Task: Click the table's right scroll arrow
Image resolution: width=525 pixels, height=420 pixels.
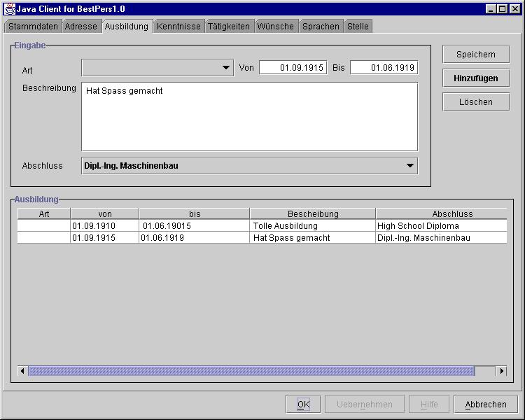Action: (501, 371)
